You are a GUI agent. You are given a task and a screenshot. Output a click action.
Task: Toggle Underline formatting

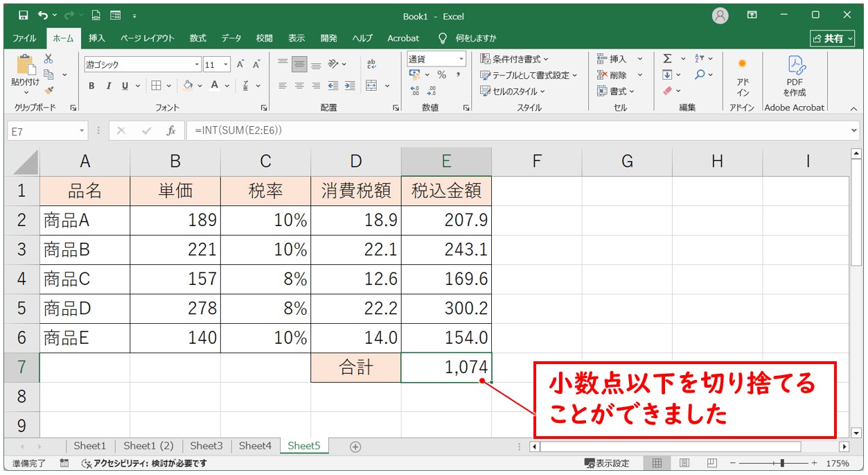125,86
